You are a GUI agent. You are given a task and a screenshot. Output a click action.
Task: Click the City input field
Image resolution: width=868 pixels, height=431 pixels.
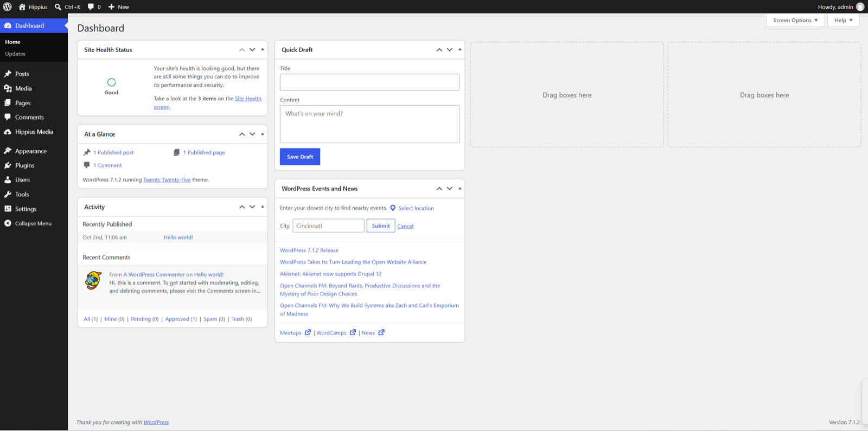coord(328,226)
